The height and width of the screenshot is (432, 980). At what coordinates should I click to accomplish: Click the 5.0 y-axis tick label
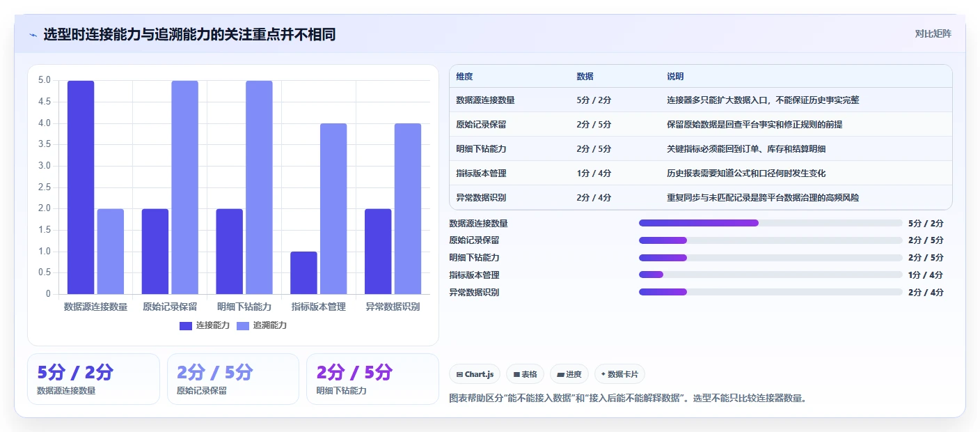point(45,80)
